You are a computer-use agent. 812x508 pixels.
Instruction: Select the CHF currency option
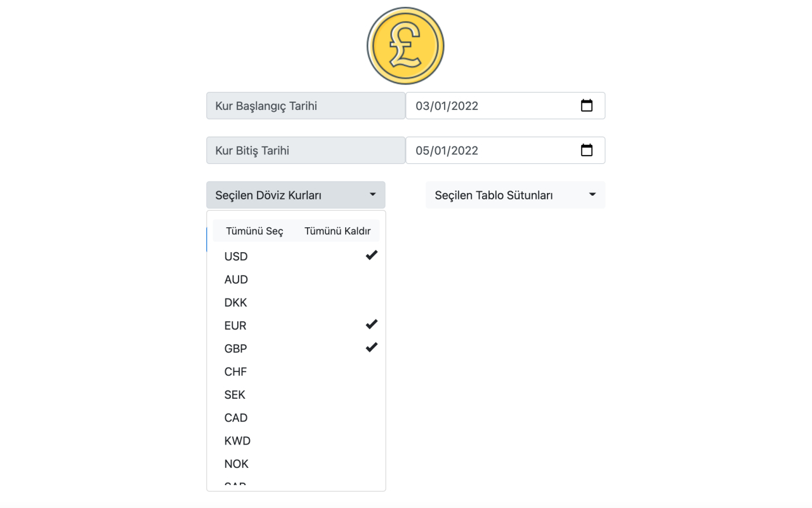click(x=296, y=371)
